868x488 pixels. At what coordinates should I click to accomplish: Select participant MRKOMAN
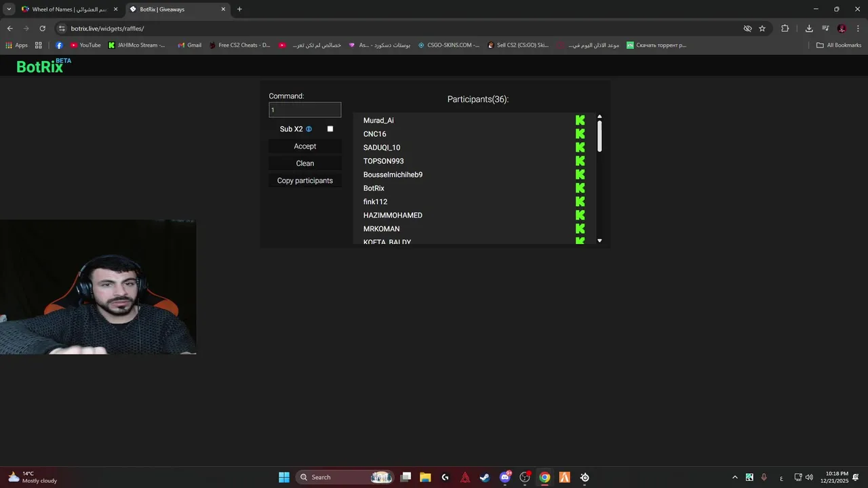coord(381,229)
